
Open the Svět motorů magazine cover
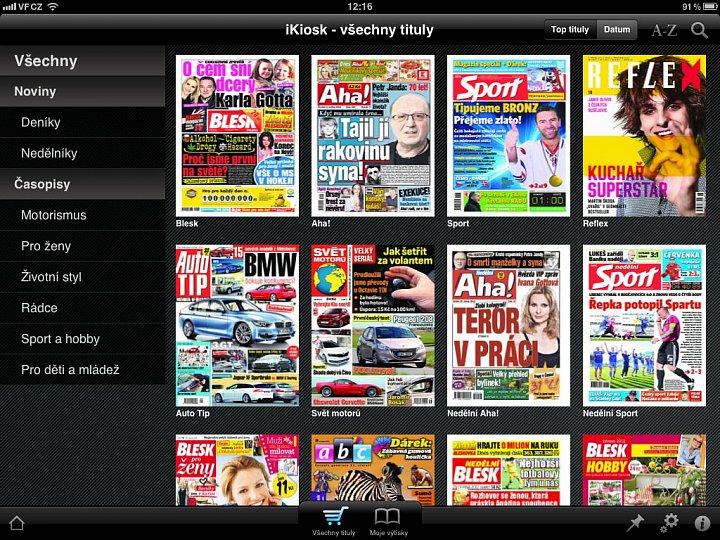tap(373, 326)
